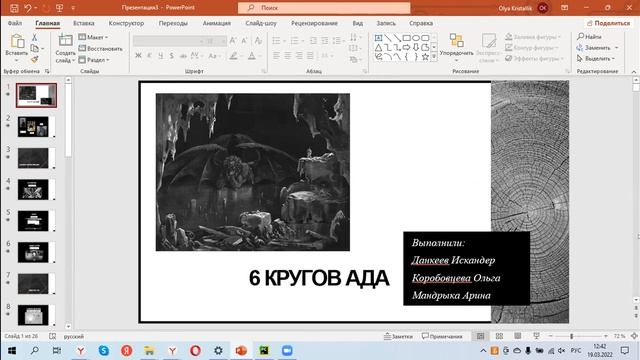640x360 pixels.
Task: Switch to Normal view in the status bar
Action: point(480,336)
